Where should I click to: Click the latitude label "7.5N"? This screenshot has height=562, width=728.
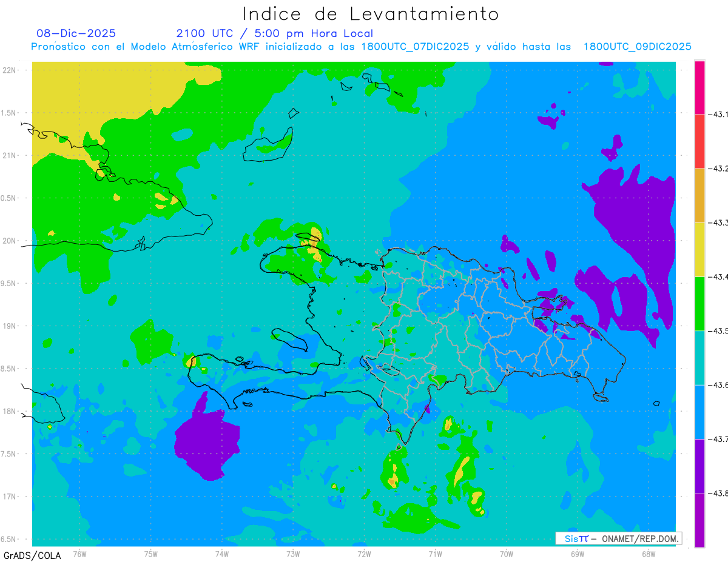[x=9, y=454]
